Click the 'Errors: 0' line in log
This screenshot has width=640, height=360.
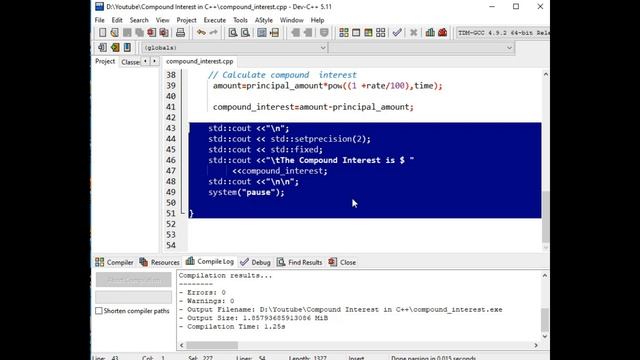[202, 293]
